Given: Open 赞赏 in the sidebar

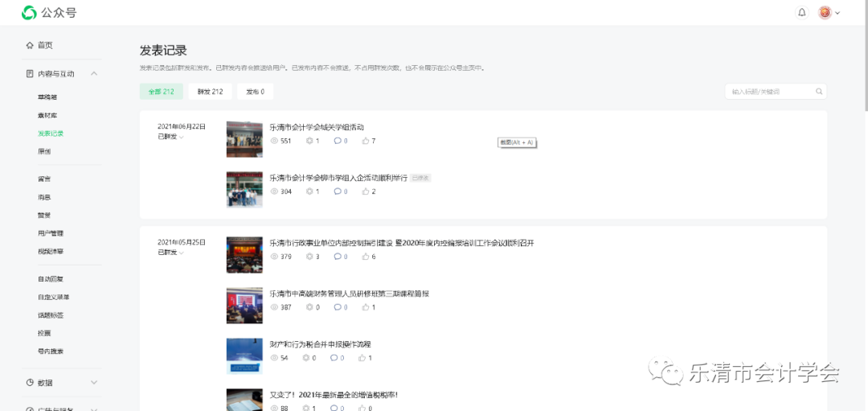Looking at the screenshot, I should (x=44, y=215).
